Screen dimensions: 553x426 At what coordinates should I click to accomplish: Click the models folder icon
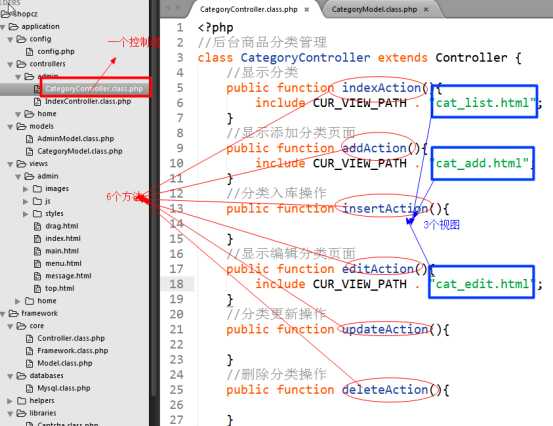click(x=22, y=127)
